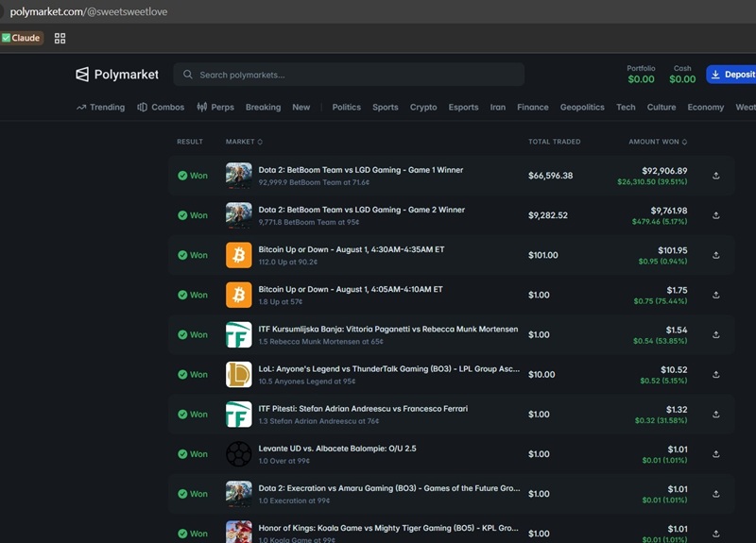Share the Anyone's Legend vs ThunderTalk result
The height and width of the screenshot is (543, 756).
click(x=716, y=374)
